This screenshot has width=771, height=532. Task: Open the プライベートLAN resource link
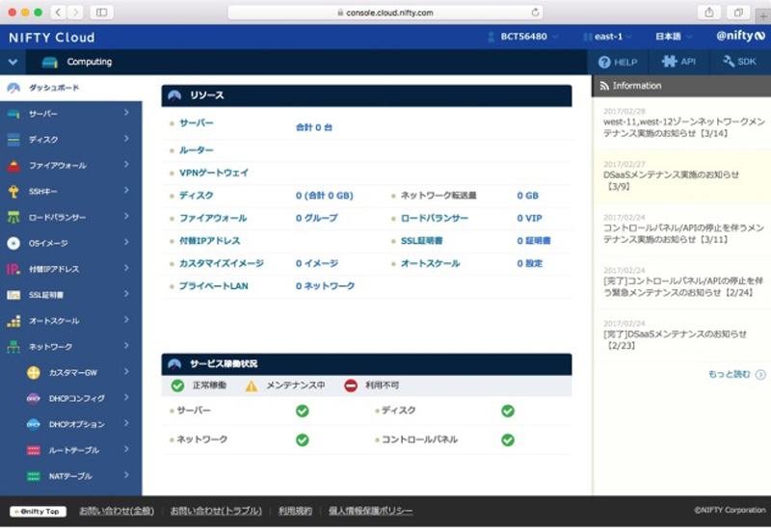213,286
